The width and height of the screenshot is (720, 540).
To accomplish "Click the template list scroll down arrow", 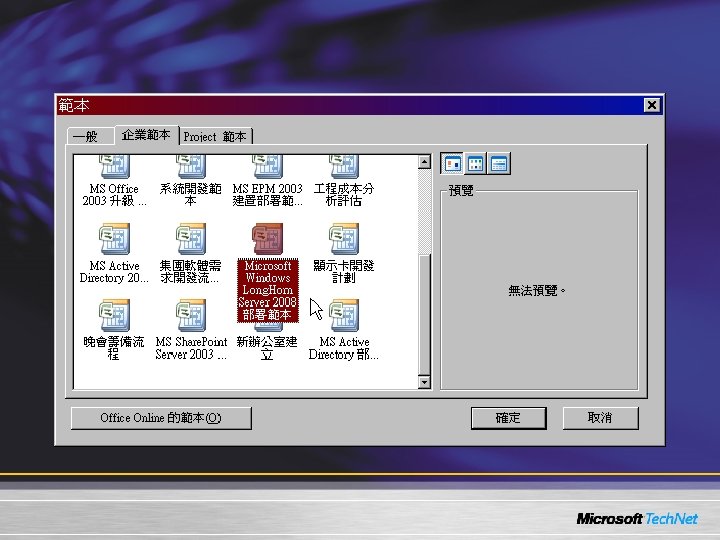I will [x=424, y=382].
